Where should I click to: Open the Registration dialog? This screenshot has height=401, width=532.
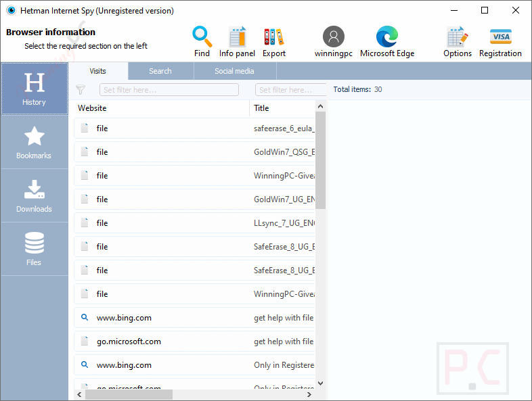(500, 41)
